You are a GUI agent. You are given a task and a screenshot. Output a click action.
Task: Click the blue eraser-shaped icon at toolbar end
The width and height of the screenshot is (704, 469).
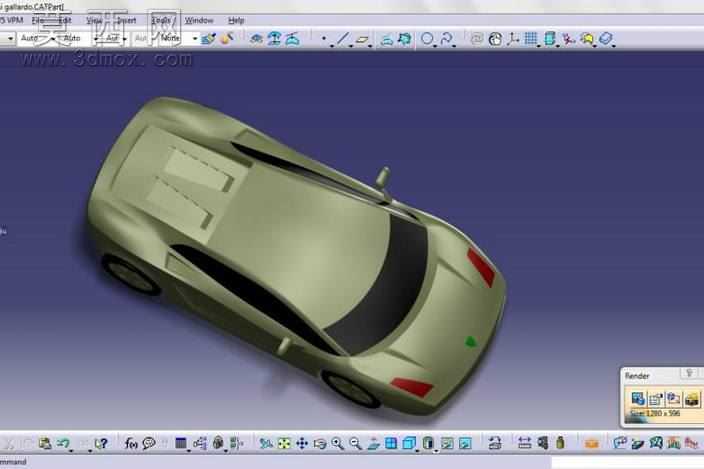[x=606, y=39]
